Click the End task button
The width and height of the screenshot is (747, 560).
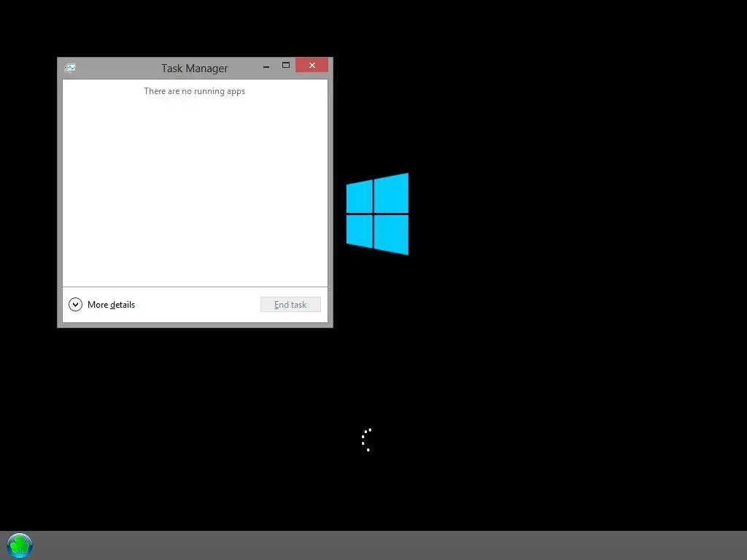coord(290,304)
